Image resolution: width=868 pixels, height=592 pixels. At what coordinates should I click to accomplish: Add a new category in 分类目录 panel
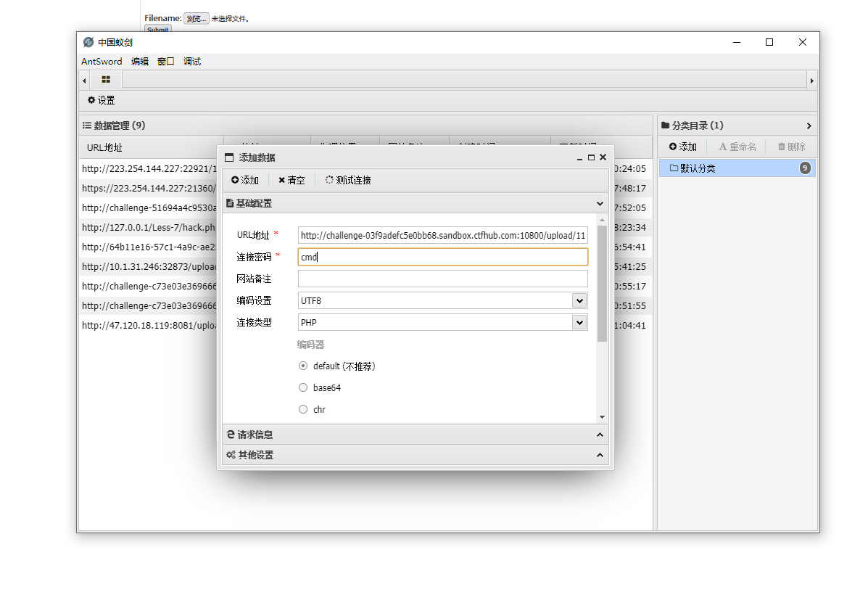click(682, 147)
